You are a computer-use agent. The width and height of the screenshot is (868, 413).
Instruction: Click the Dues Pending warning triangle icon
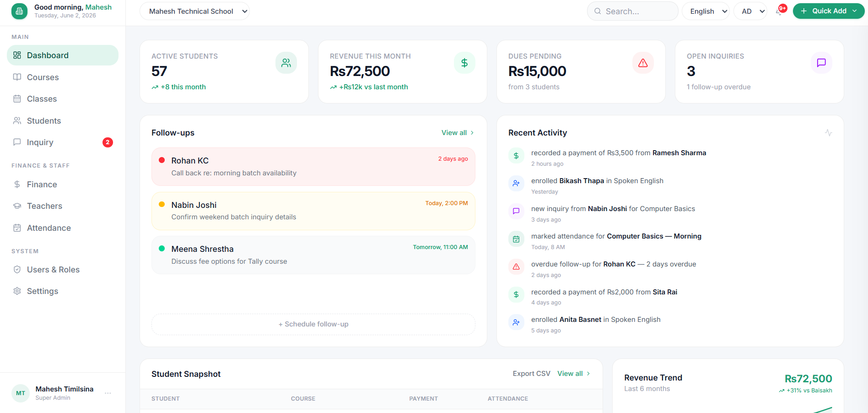[643, 63]
